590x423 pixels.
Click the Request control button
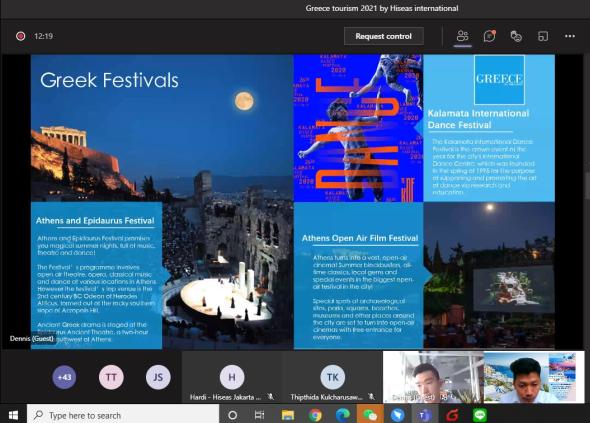coord(383,36)
